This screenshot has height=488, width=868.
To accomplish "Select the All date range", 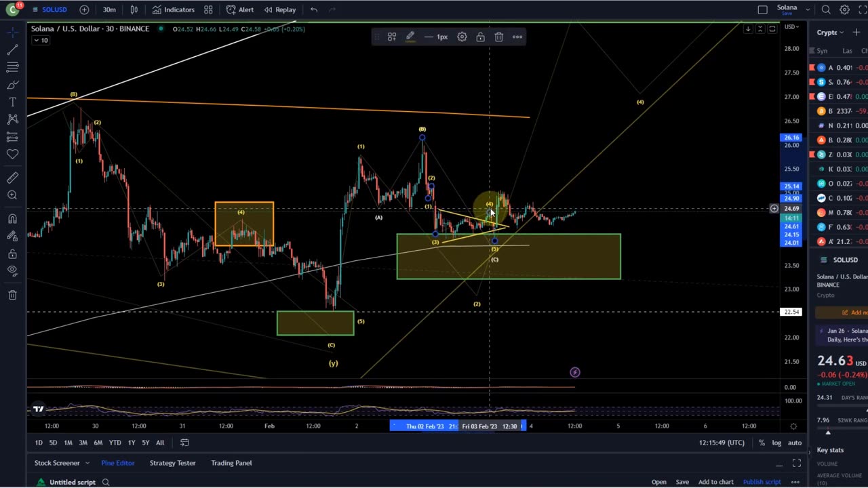I will pyautogui.click(x=160, y=443).
